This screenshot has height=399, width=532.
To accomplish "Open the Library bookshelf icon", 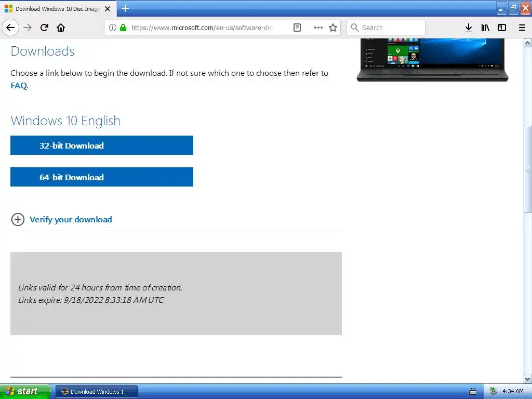I will [x=485, y=28].
